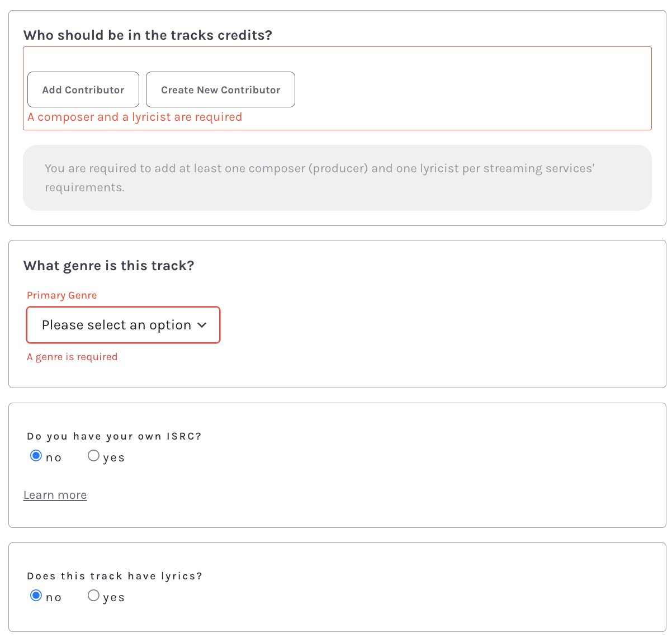Image resolution: width=672 pixels, height=642 pixels.
Task: Click the 'Who should be in the tracks credits?' heading
Action: 148,35
